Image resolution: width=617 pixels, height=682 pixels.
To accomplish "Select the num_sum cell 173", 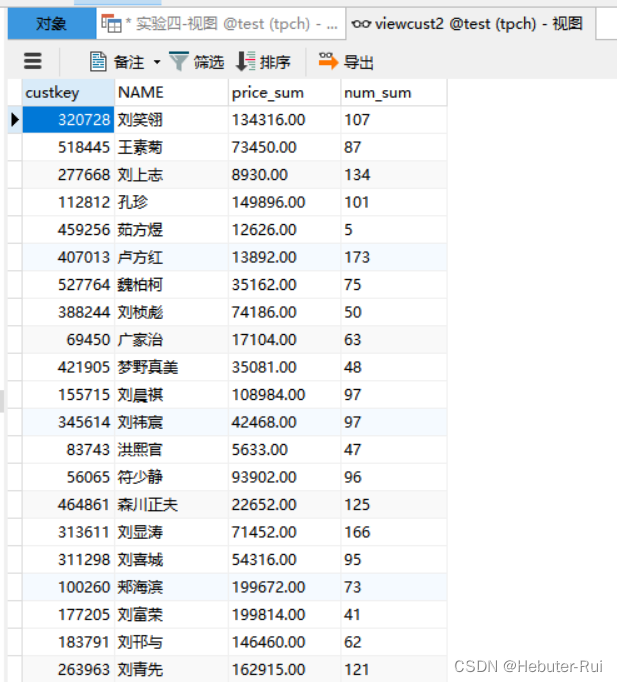I will [x=357, y=257].
